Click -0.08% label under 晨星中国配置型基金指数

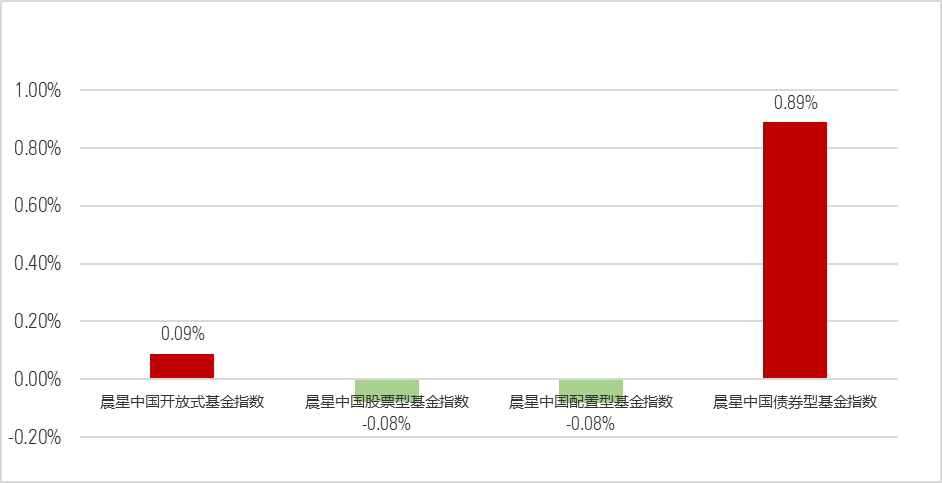pos(591,423)
